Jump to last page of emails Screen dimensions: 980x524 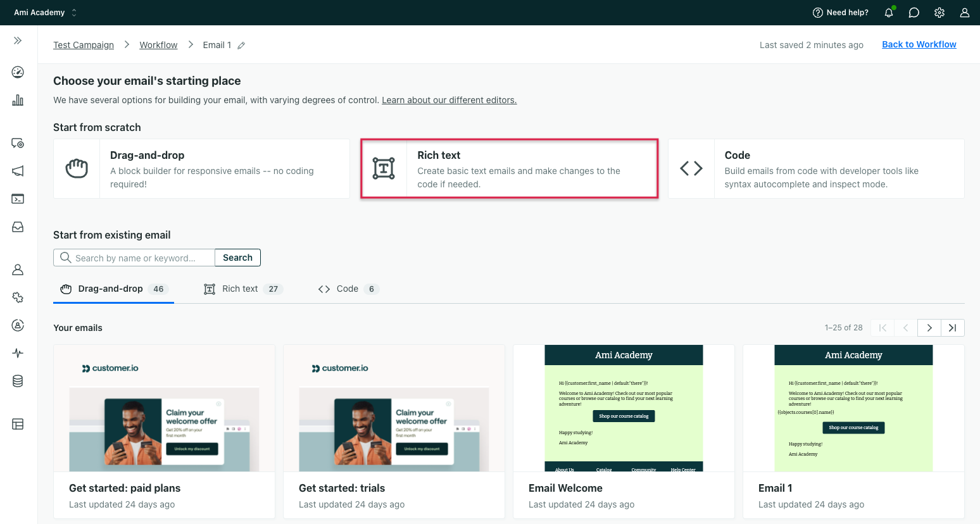point(953,328)
